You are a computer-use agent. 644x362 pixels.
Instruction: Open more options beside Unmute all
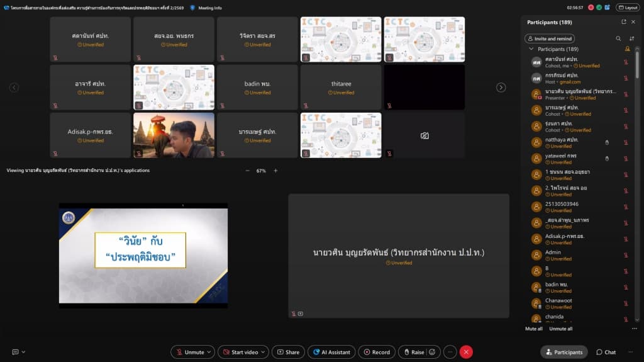(635, 329)
